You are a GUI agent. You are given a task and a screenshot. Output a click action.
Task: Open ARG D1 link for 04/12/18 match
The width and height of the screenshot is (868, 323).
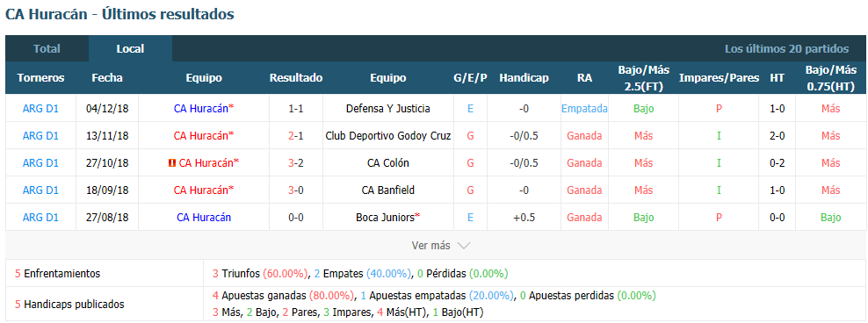pyautogui.click(x=40, y=109)
